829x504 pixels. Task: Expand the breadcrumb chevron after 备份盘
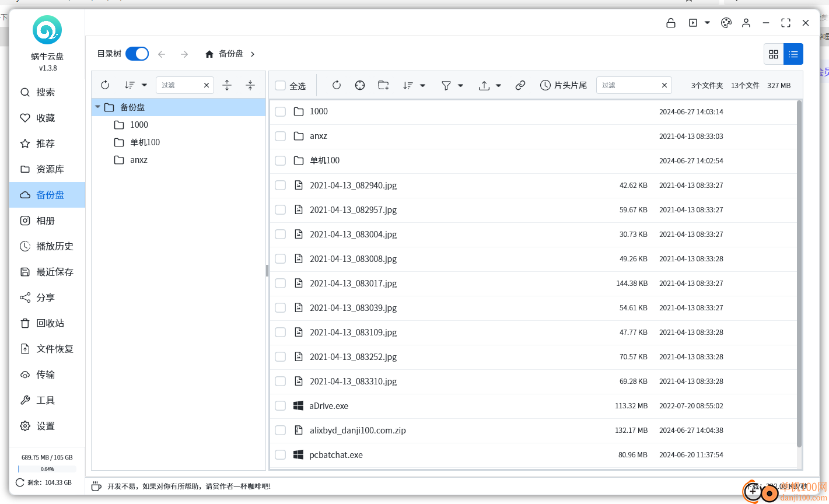click(x=253, y=54)
